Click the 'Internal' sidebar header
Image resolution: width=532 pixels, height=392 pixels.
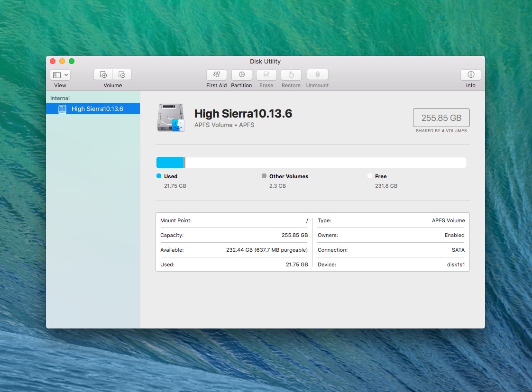coord(60,98)
